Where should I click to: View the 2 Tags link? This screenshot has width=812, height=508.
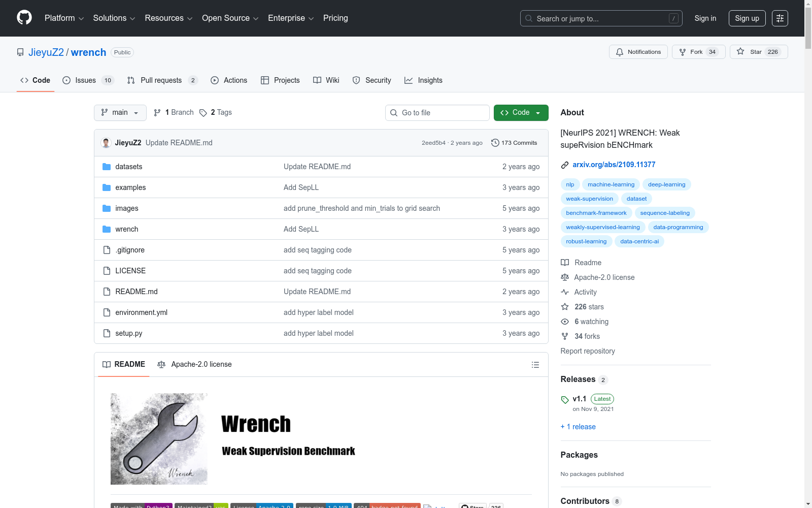click(x=216, y=112)
